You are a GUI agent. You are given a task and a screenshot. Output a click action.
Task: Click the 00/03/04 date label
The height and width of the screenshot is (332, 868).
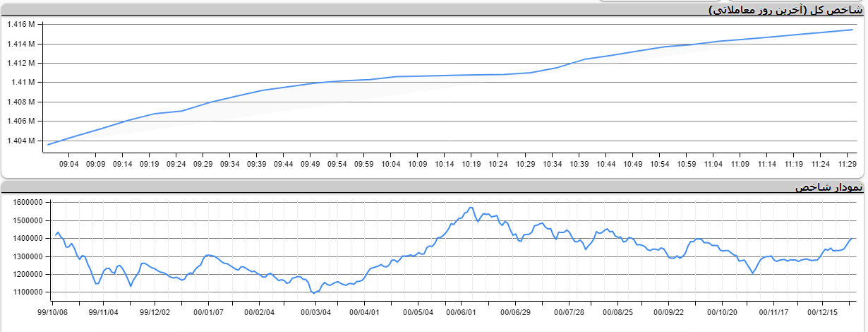point(315,312)
